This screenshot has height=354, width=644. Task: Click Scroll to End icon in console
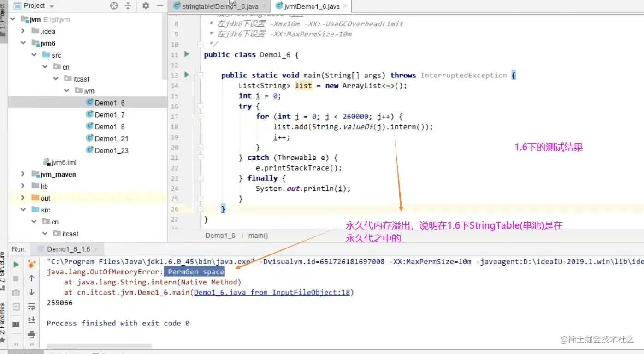(x=31, y=320)
